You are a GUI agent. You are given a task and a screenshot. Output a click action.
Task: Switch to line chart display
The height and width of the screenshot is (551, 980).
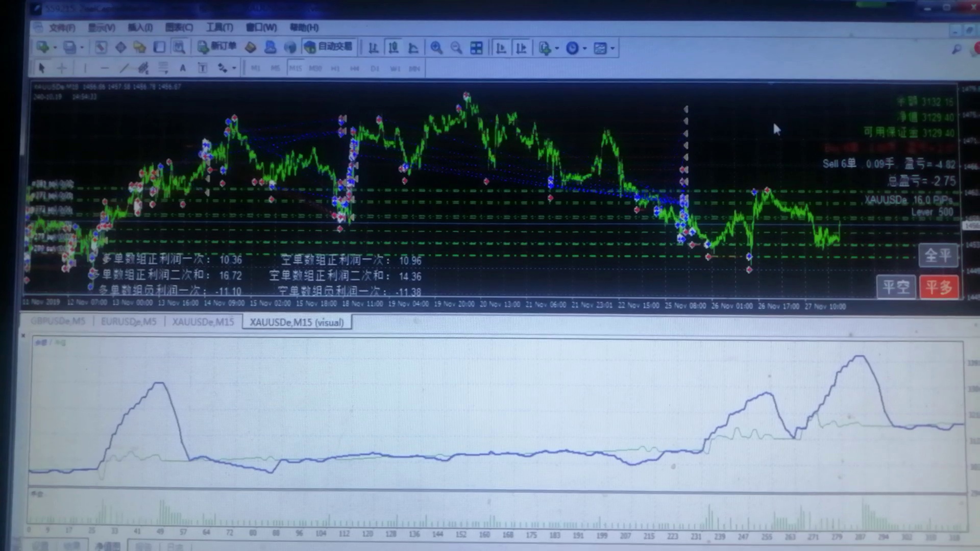click(x=413, y=48)
